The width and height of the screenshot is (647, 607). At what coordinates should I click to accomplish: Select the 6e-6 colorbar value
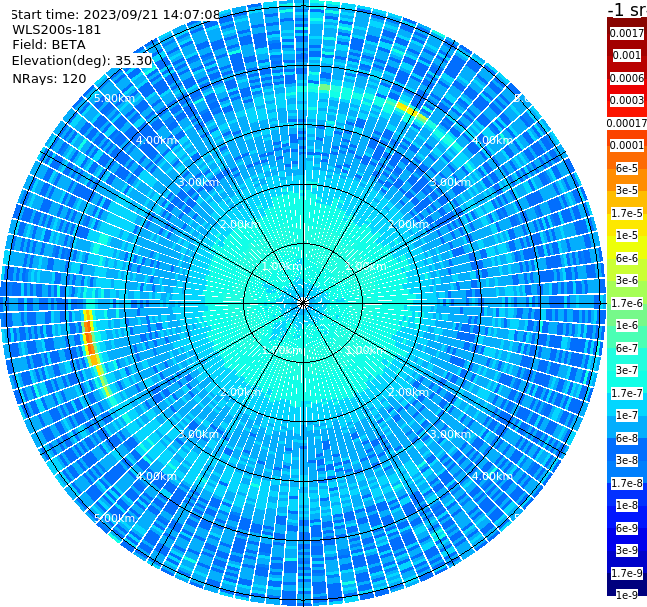pyautogui.click(x=627, y=258)
